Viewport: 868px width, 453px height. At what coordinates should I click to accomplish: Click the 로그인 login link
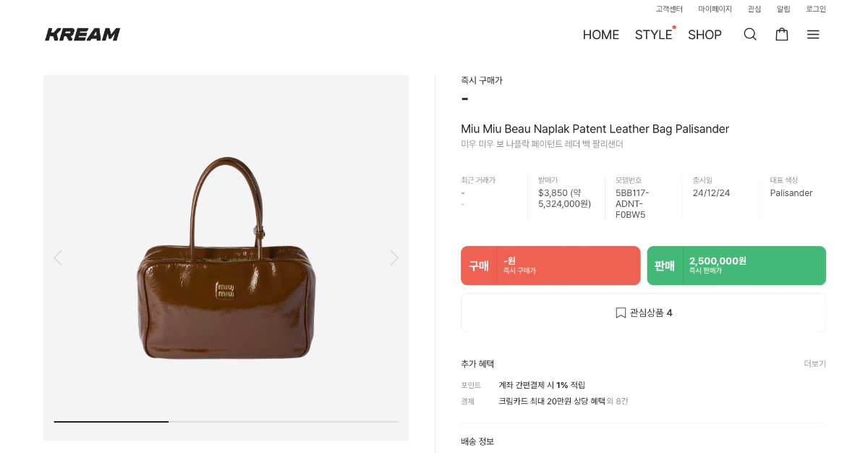click(x=816, y=9)
